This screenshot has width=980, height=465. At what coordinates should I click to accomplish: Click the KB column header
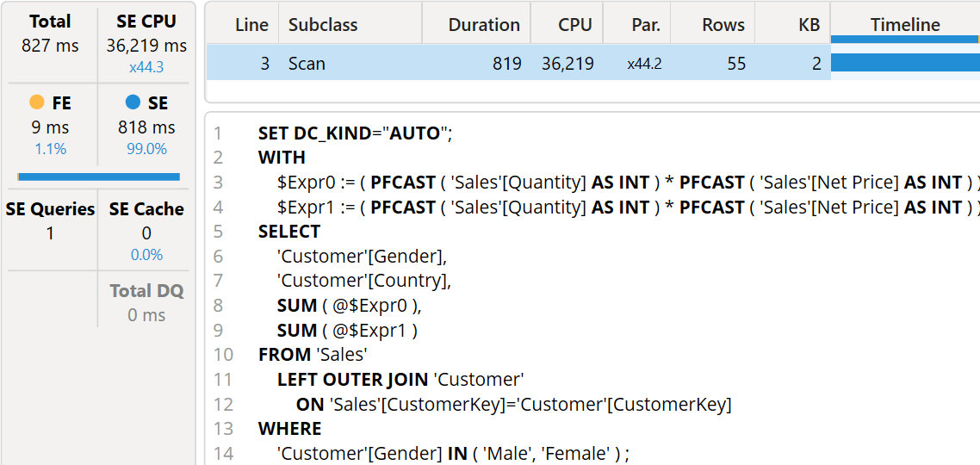809,25
